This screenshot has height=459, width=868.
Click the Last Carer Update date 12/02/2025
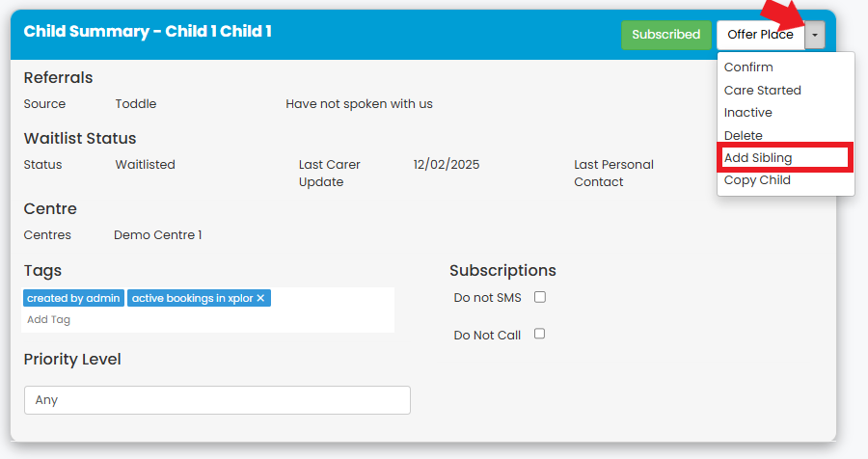coord(447,165)
